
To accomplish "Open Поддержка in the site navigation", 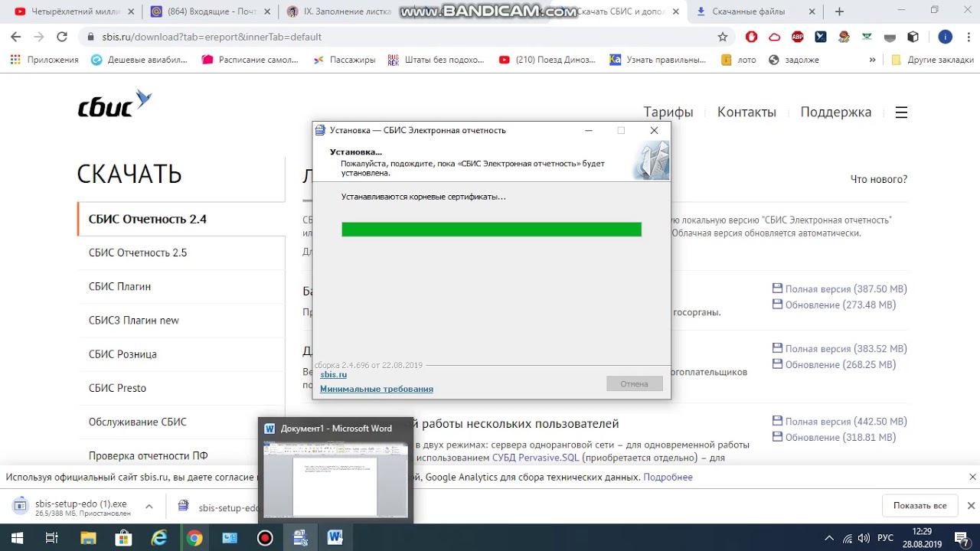I will [x=836, y=112].
